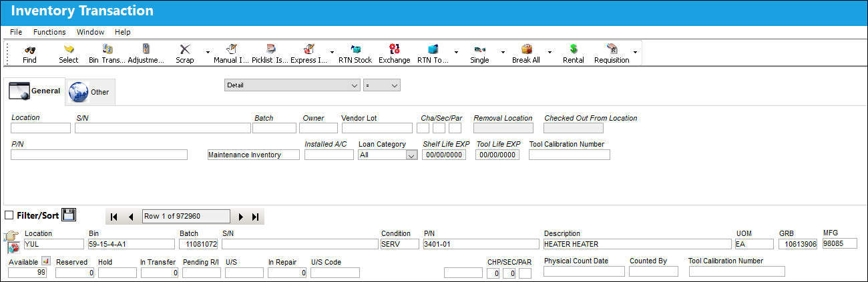This screenshot has height=282, width=868.
Task: Click the pointing hand row icon
Action: (x=11, y=236)
